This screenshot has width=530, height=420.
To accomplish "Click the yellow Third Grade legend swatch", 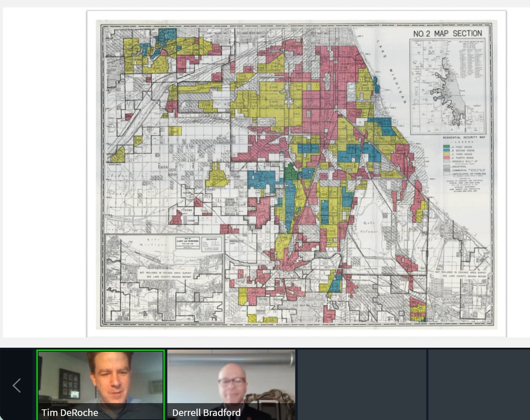I will pos(447,154).
